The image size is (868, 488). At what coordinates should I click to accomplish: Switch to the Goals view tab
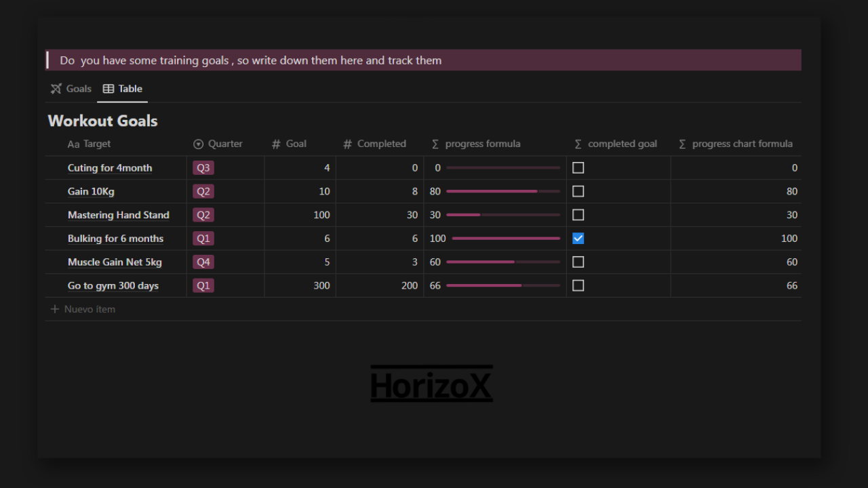[71, 89]
